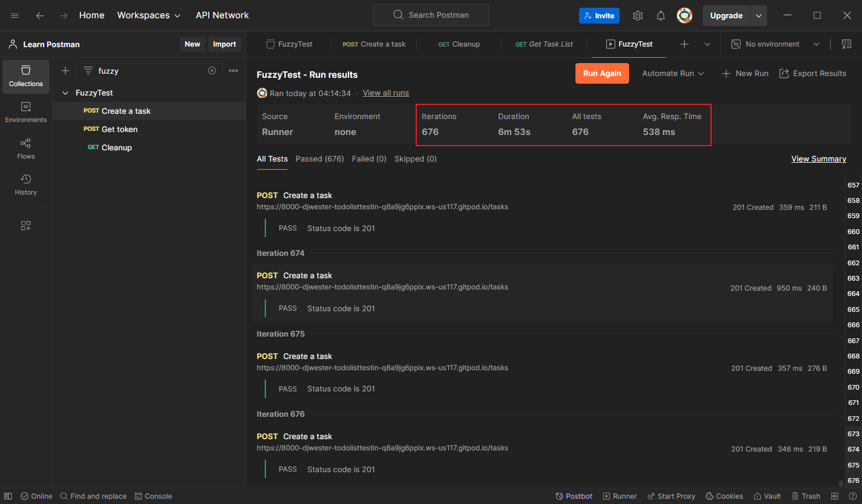Open Collections in the sidebar

click(26, 77)
